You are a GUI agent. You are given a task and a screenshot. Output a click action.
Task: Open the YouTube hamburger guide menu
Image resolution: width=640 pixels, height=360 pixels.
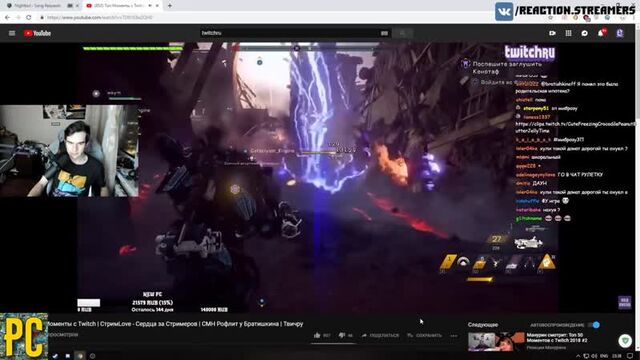pyautogui.click(x=12, y=33)
